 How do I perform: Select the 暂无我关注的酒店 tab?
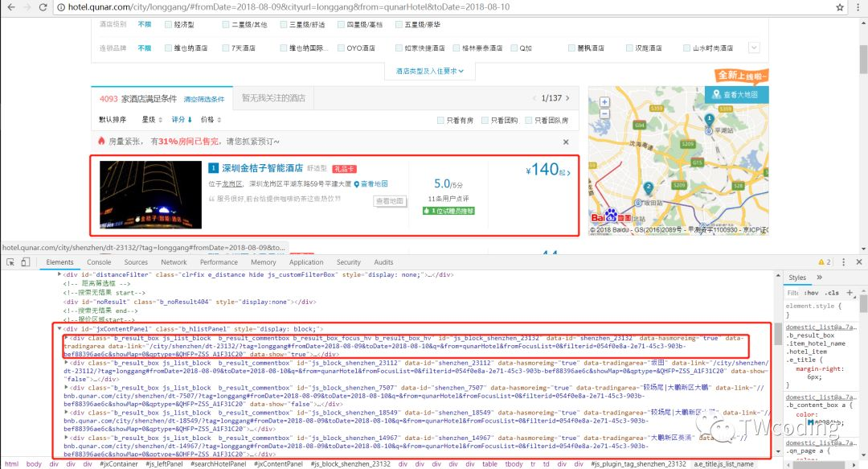point(273,98)
